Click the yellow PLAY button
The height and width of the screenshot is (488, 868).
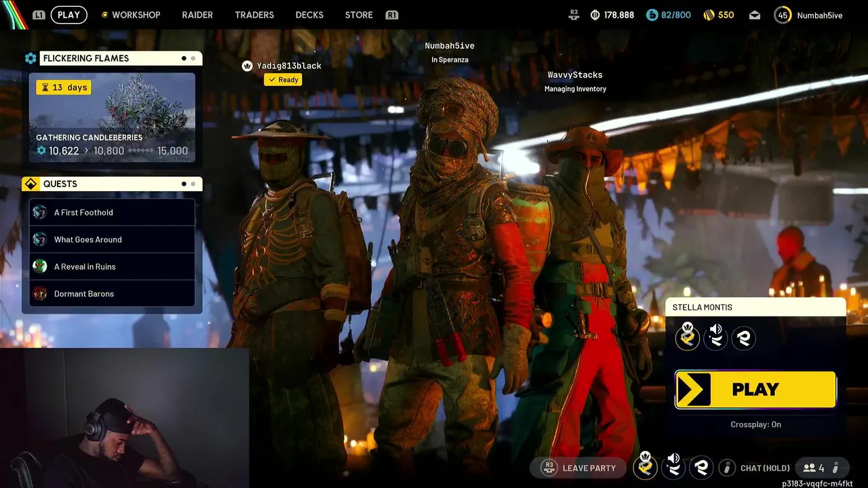(x=755, y=390)
